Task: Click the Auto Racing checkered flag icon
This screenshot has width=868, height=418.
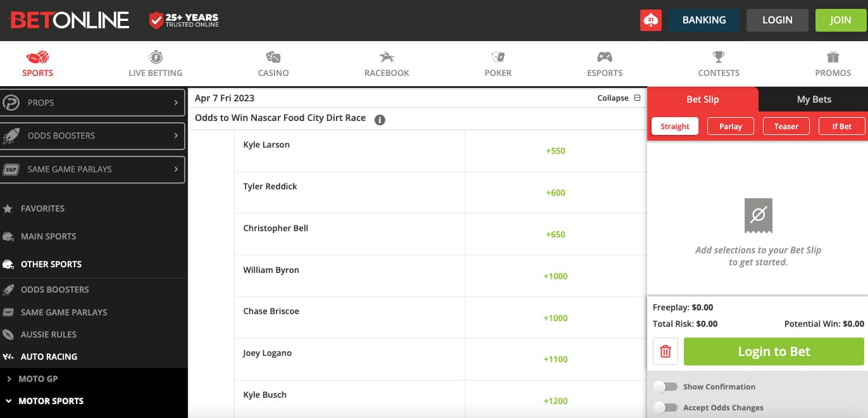Action: point(8,357)
